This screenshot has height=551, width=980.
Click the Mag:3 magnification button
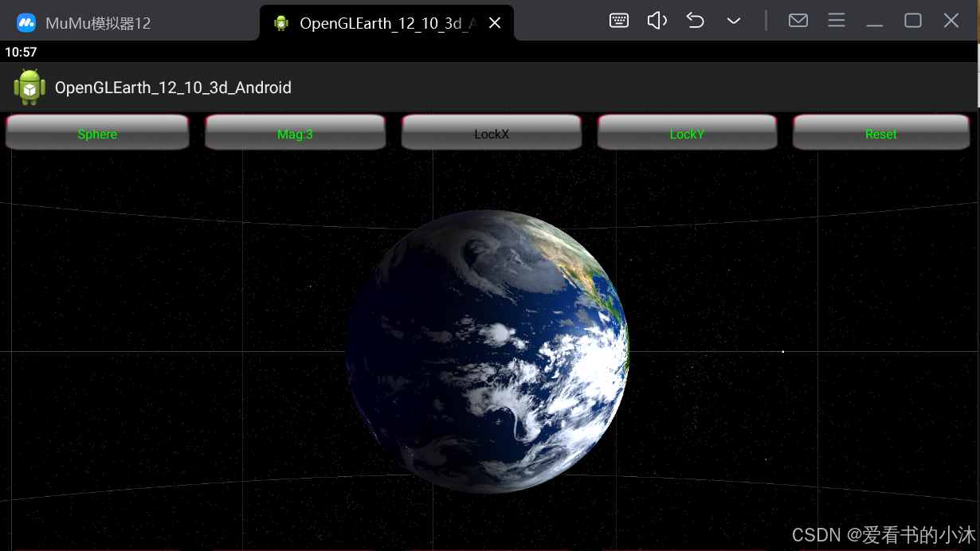point(295,134)
